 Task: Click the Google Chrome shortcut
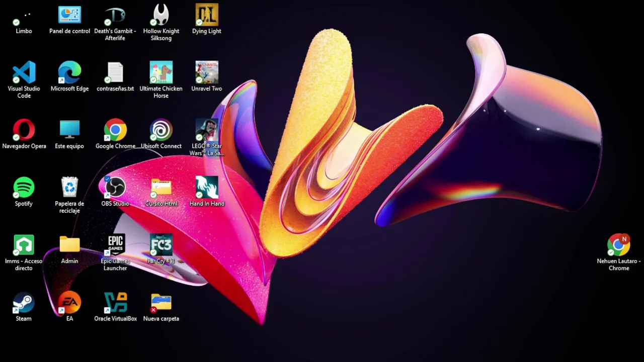[x=115, y=135]
